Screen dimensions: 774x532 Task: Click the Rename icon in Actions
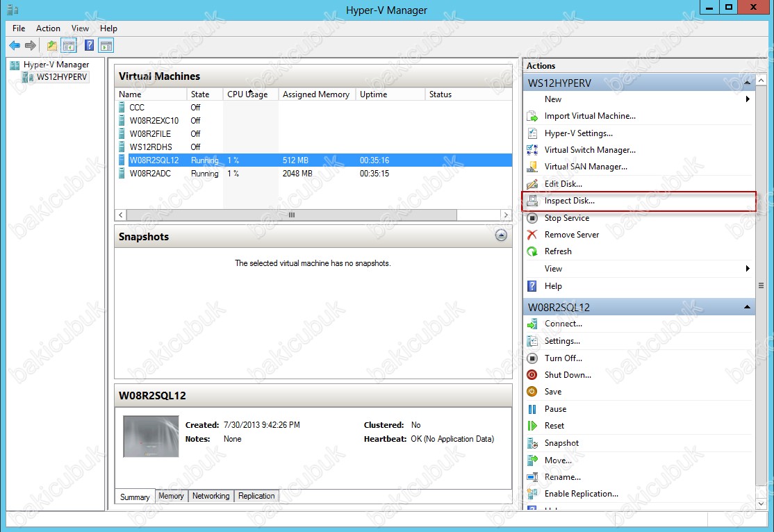(x=532, y=477)
